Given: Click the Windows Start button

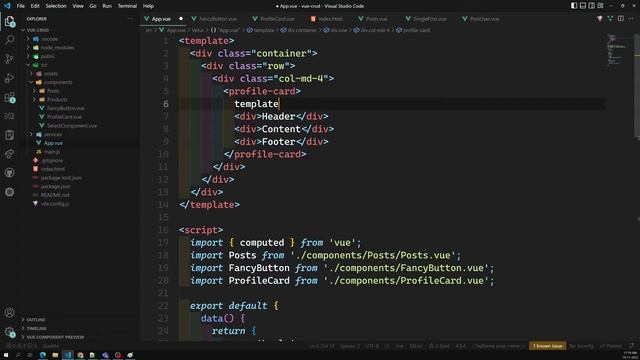Looking at the screenshot, I should [6, 355].
